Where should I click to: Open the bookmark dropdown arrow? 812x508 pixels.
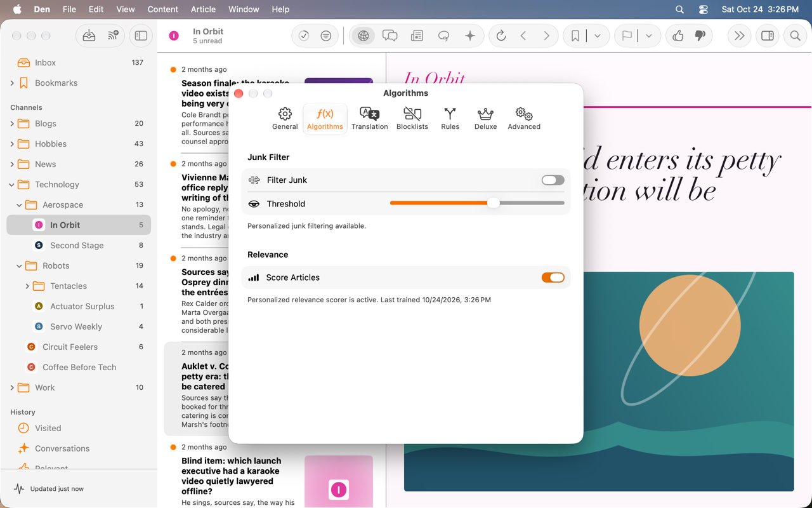pos(598,36)
